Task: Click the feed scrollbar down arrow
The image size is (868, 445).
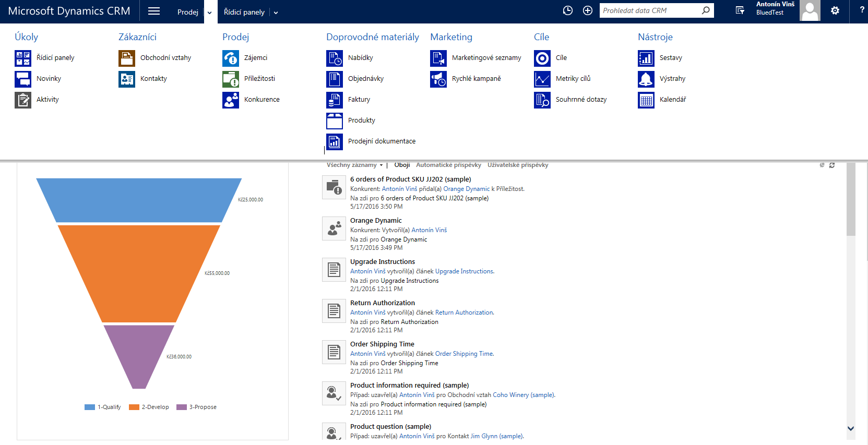Action: click(x=851, y=428)
